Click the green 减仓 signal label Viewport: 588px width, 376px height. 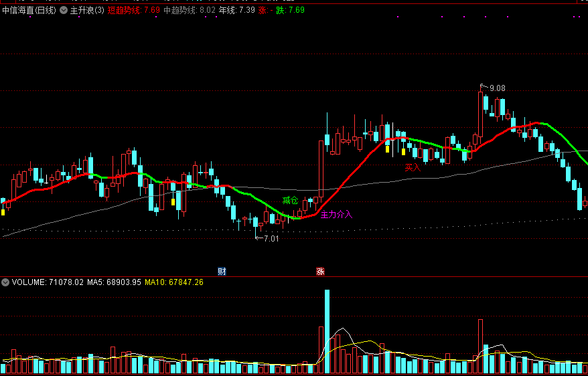click(x=290, y=201)
